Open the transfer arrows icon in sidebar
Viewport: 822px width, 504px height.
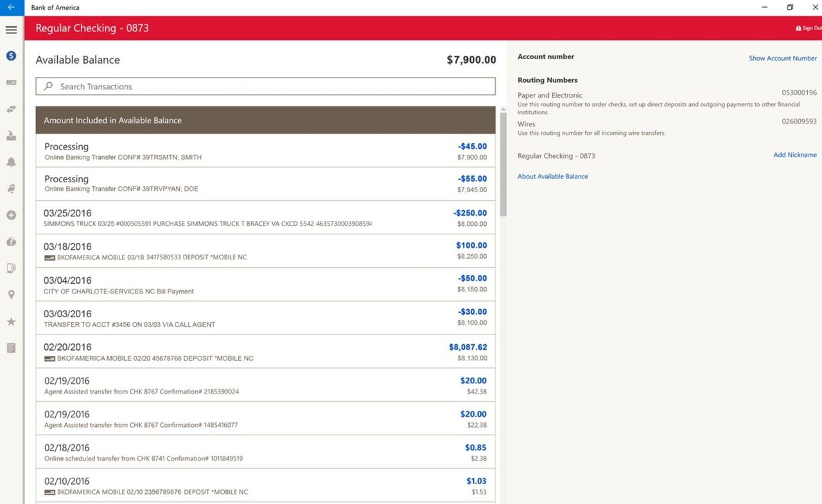click(x=11, y=109)
